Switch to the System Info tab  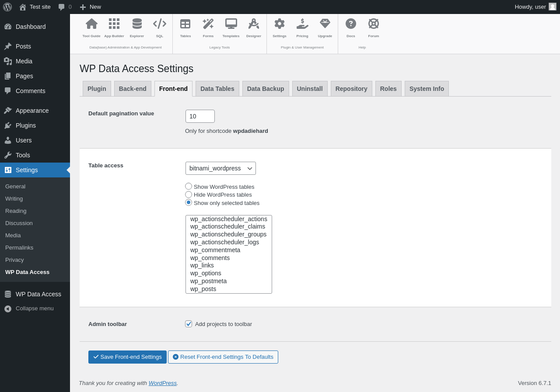[427, 89]
